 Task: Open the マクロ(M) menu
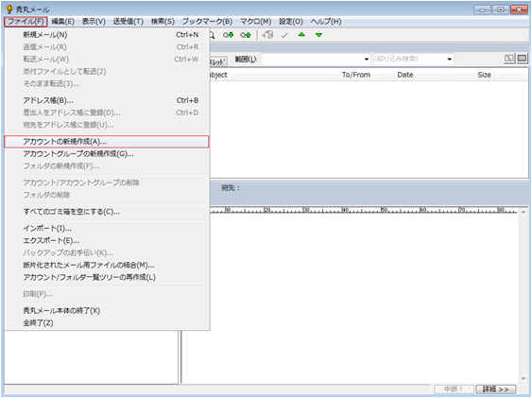pos(256,22)
